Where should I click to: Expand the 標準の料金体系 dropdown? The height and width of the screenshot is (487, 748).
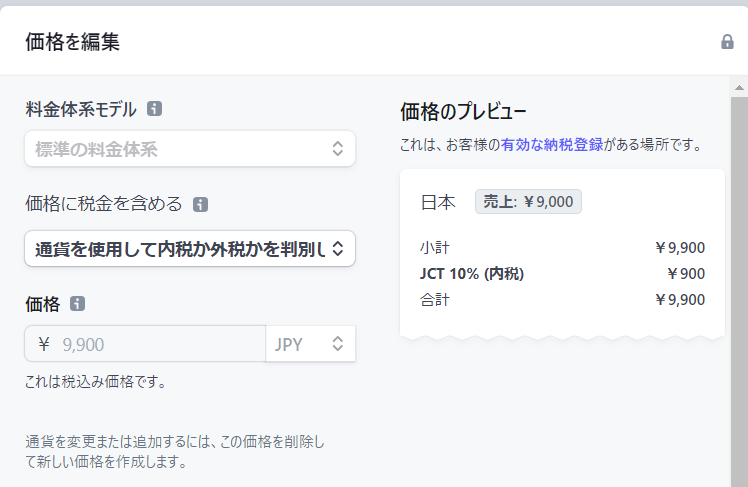(x=190, y=150)
